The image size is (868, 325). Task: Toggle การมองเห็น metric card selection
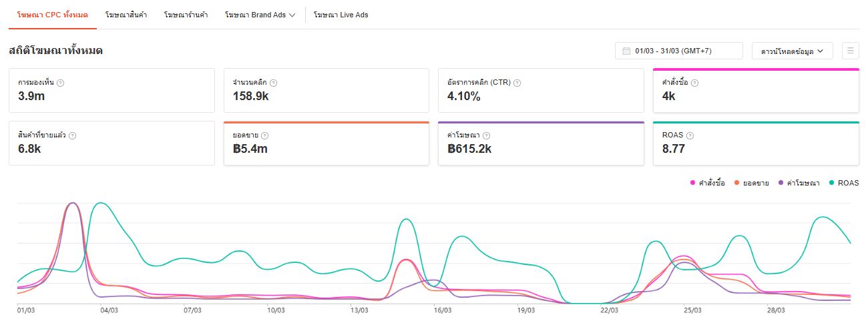[112, 90]
